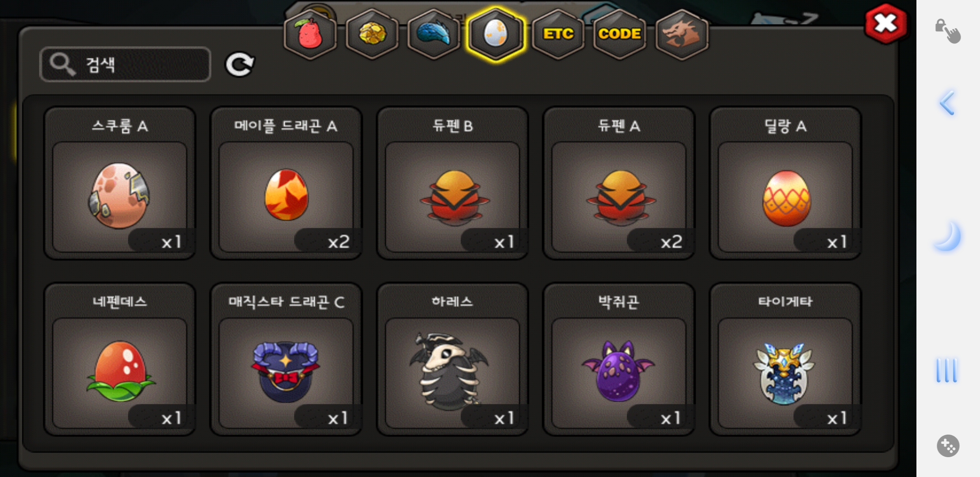Pick the 딜랑 A egg
The image size is (980, 477).
click(x=785, y=183)
